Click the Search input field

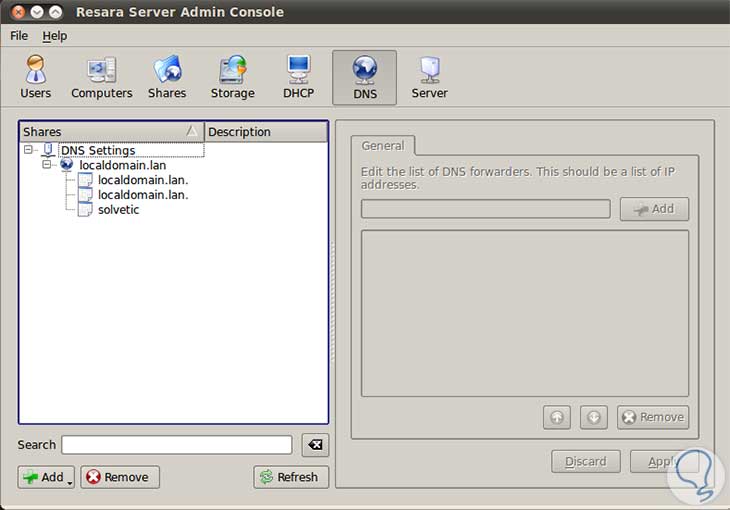177,445
